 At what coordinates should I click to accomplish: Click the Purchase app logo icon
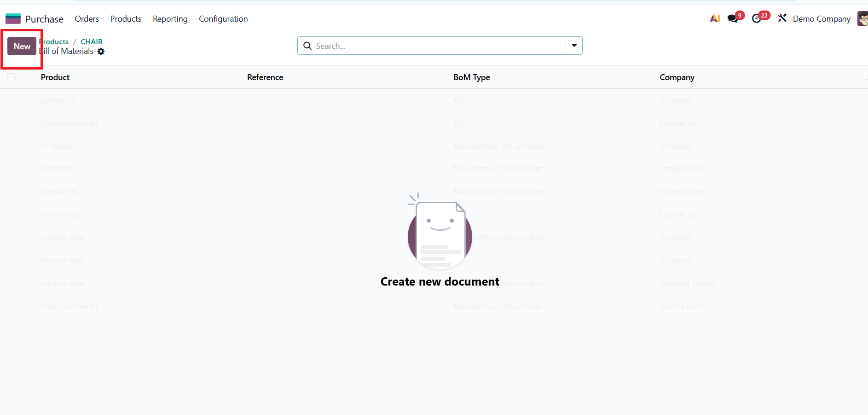13,19
